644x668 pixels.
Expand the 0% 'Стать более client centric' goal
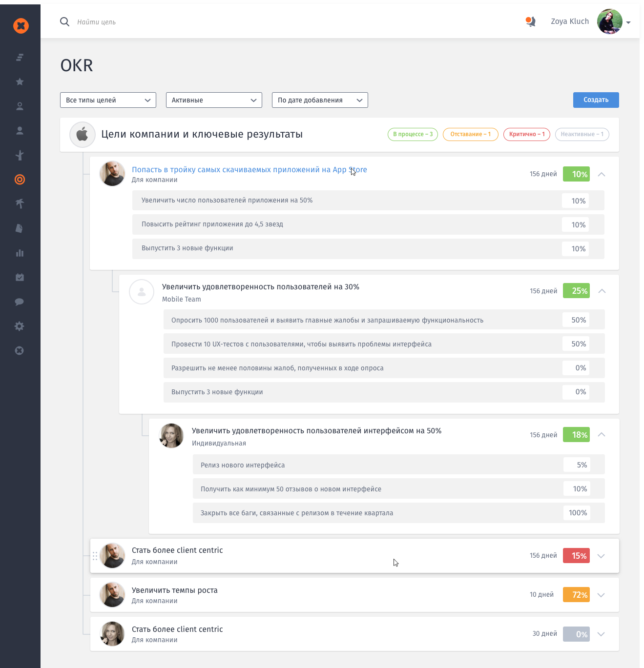pyautogui.click(x=602, y=634)
